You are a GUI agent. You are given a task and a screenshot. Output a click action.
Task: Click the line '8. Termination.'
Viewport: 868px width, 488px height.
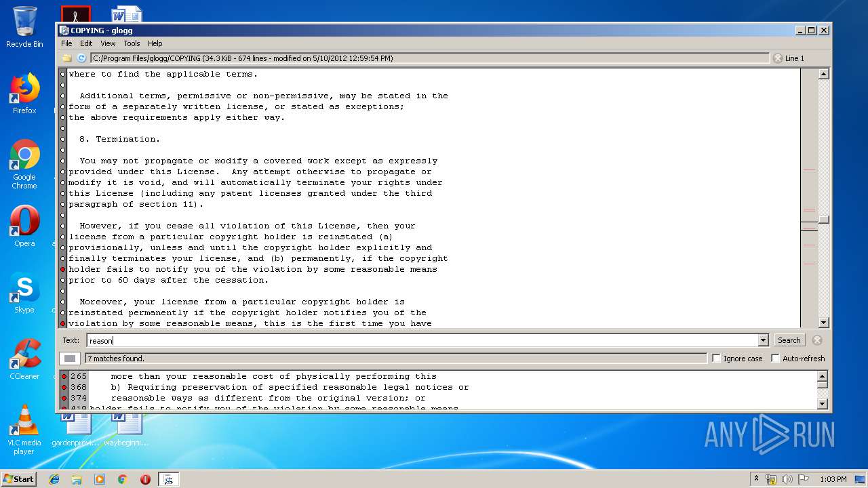click(120, 139)
